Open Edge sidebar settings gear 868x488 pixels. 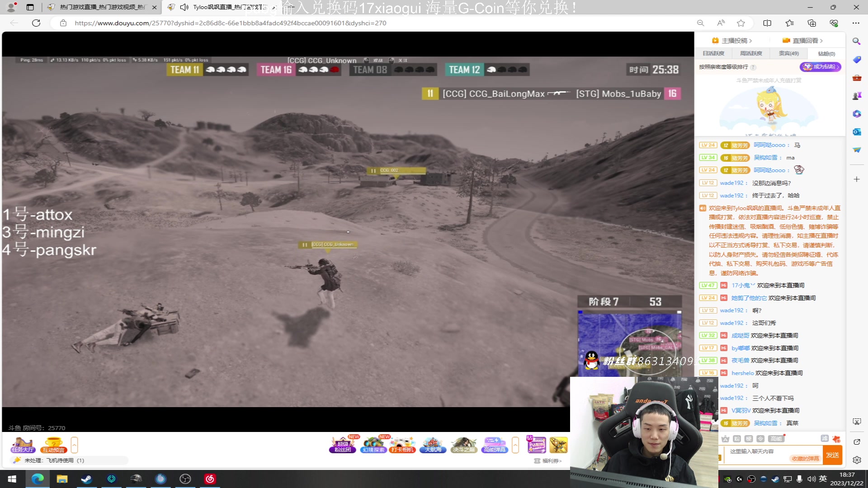tap(856, 460)
